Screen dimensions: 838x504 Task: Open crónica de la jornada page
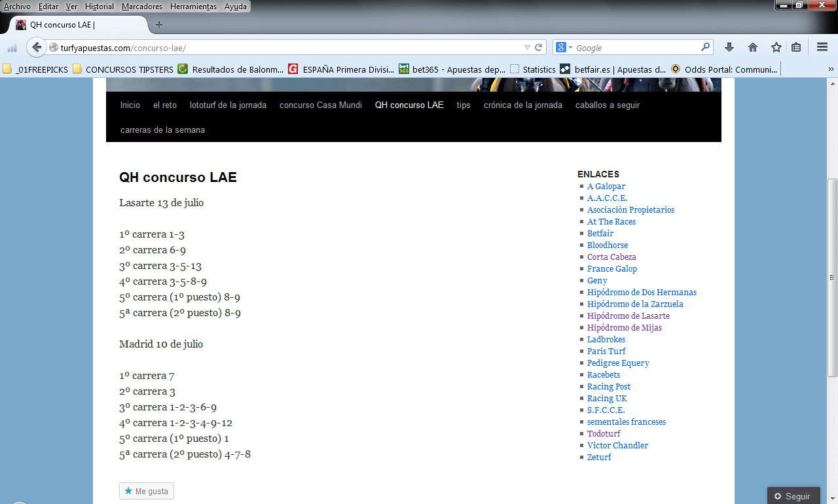[x=523, y=105]
